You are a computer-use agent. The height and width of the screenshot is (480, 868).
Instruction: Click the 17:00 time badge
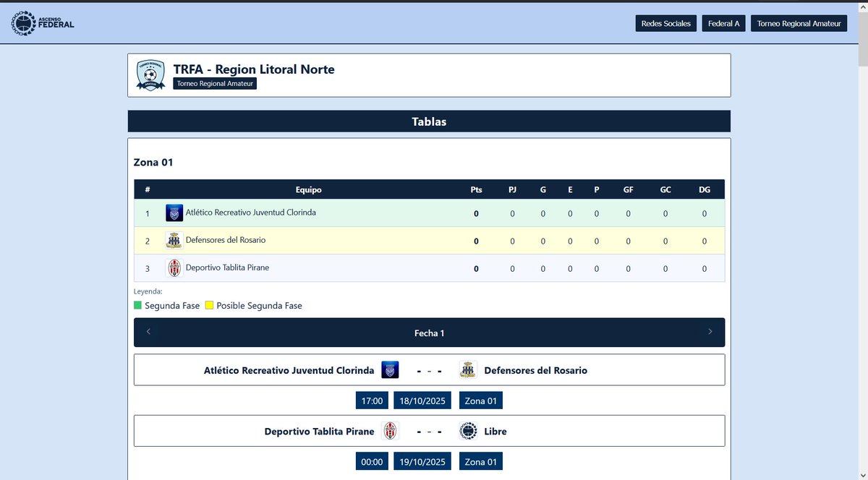click(372, 400)
